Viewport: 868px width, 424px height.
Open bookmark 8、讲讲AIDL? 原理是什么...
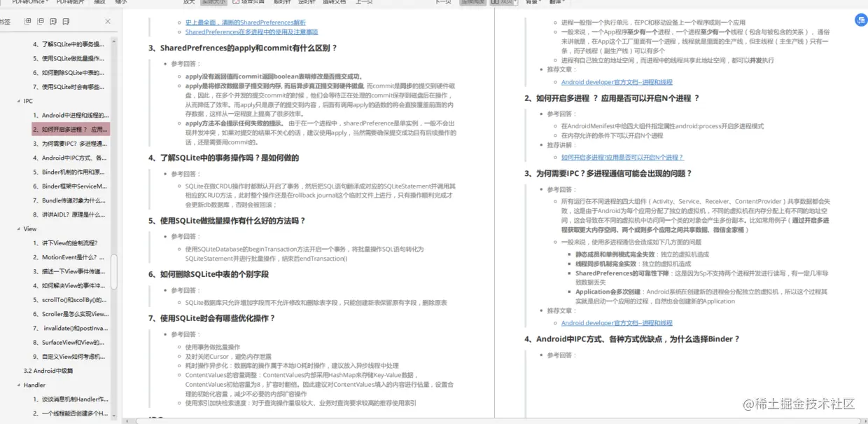pos(70,214)
